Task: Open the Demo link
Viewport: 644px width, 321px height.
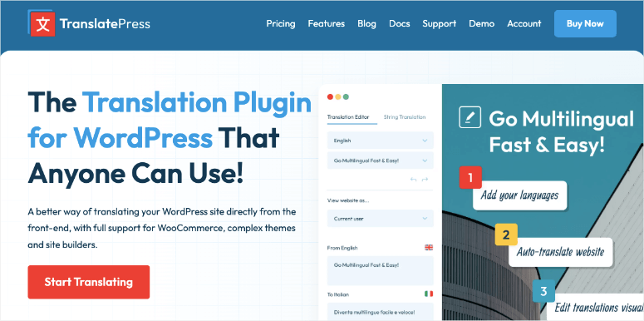Action: [x=481, y=24]
